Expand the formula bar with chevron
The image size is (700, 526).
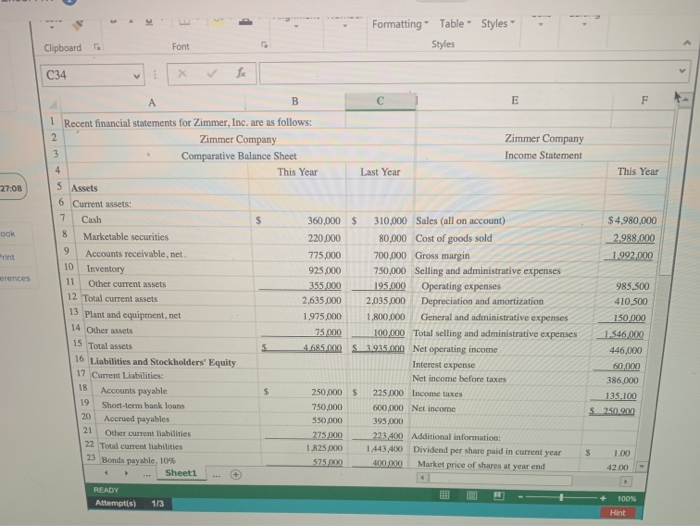(682, 71)
